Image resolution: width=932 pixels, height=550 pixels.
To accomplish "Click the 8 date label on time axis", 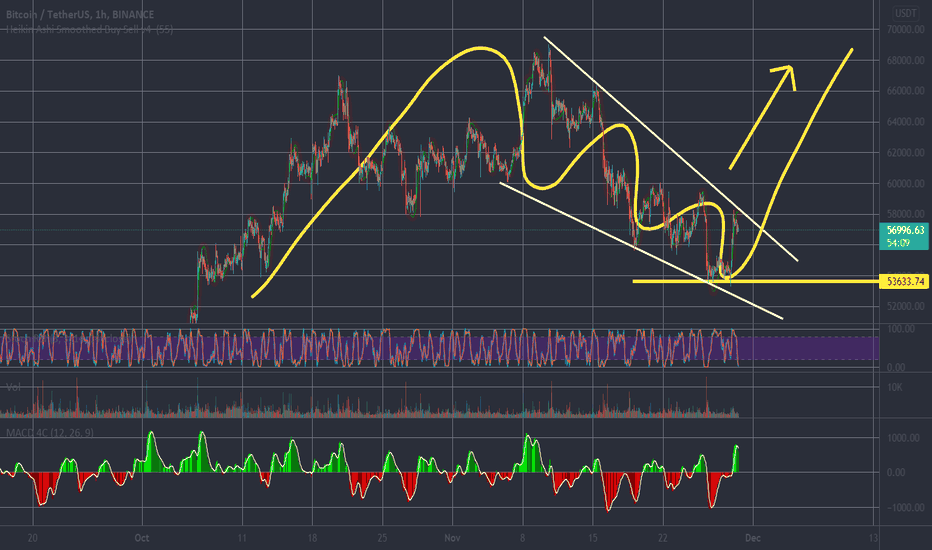I will (522, 538).
